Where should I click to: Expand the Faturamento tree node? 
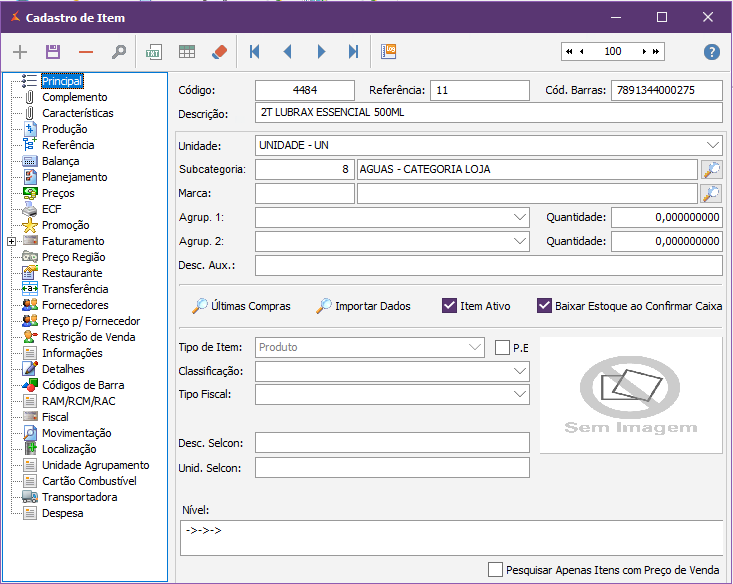tap(11, 241)
